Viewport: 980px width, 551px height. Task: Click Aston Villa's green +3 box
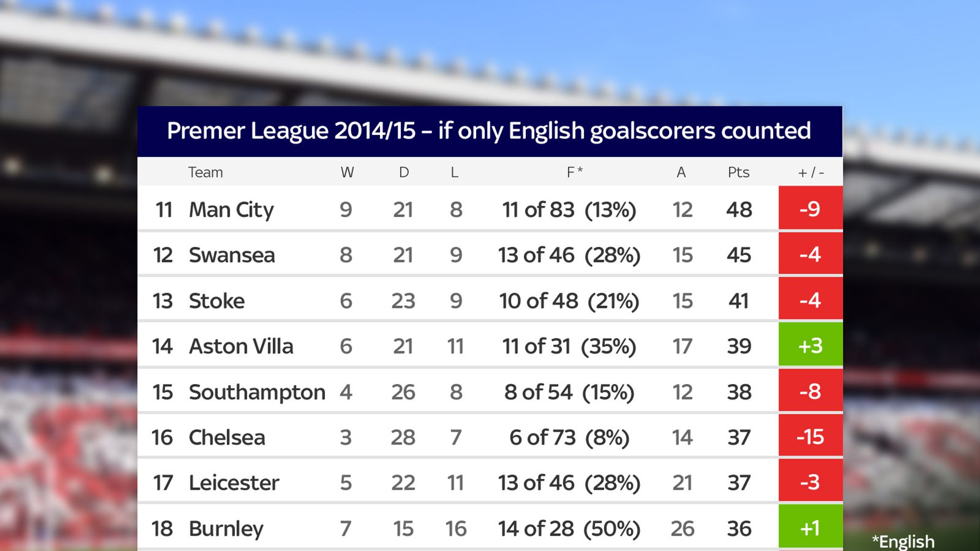[810, 345]
